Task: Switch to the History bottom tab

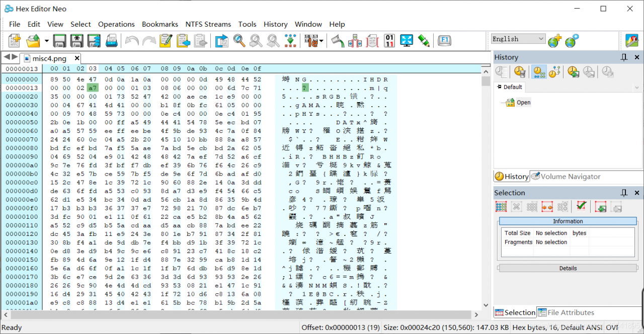Action: point(511,177)
